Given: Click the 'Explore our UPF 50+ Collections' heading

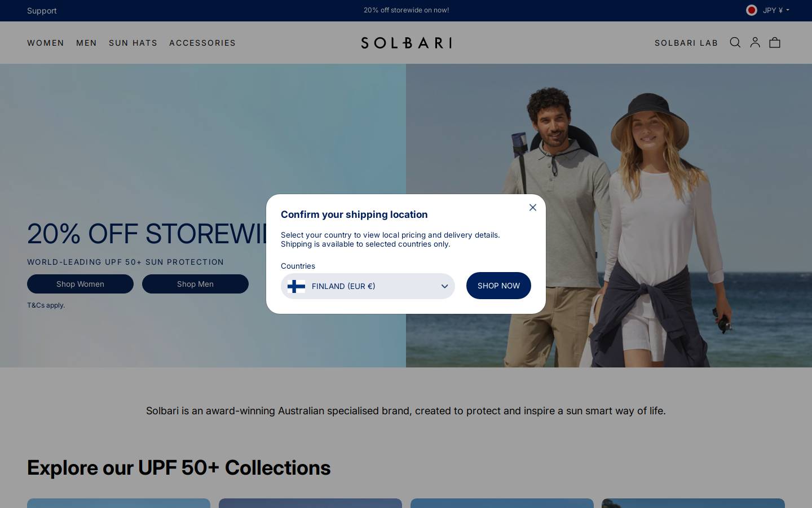Looking at the screenshot, I should (179, 467).
